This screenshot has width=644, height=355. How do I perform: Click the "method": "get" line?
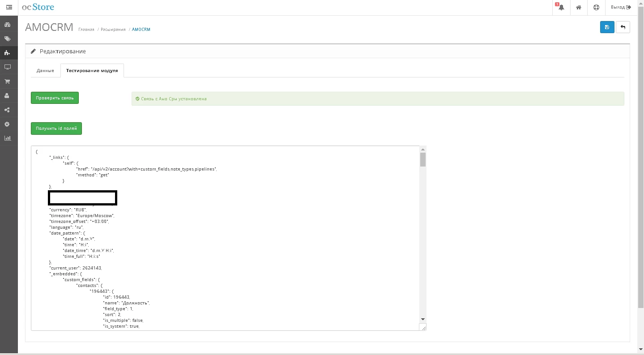click(93, 175)
